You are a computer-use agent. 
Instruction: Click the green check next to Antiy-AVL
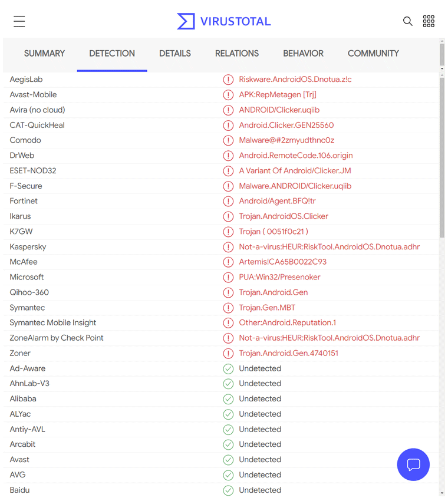point(229,429)
